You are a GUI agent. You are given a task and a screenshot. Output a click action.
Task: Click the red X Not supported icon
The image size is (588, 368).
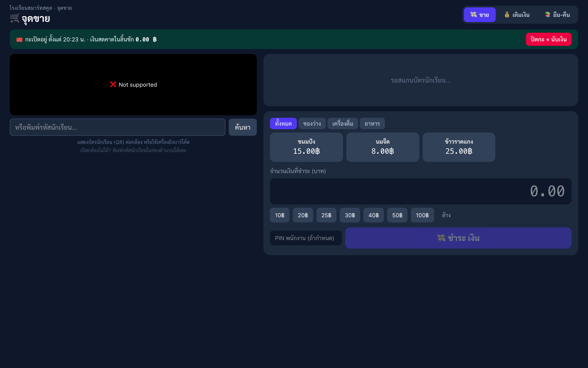point(113,85)
